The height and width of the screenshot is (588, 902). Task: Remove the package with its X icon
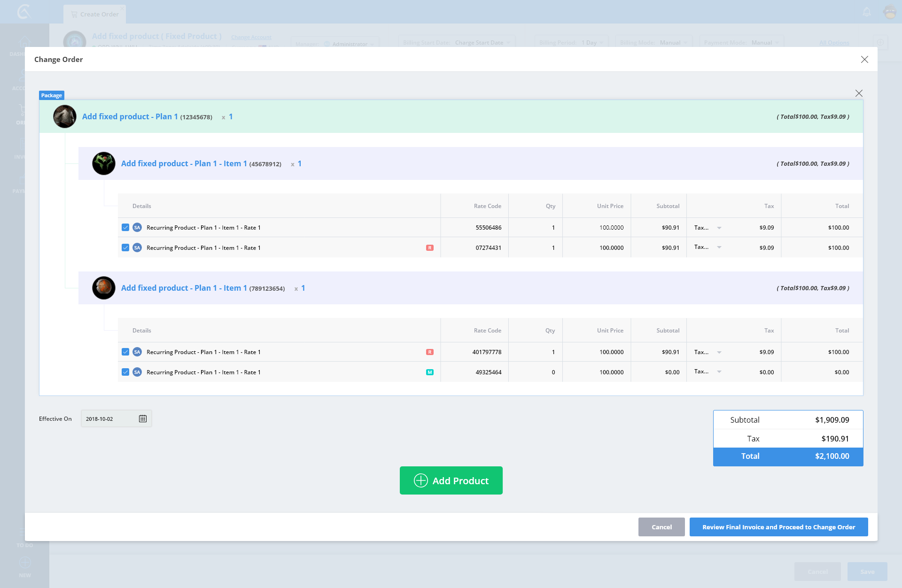pyautogui.click(x=859, y=93)
